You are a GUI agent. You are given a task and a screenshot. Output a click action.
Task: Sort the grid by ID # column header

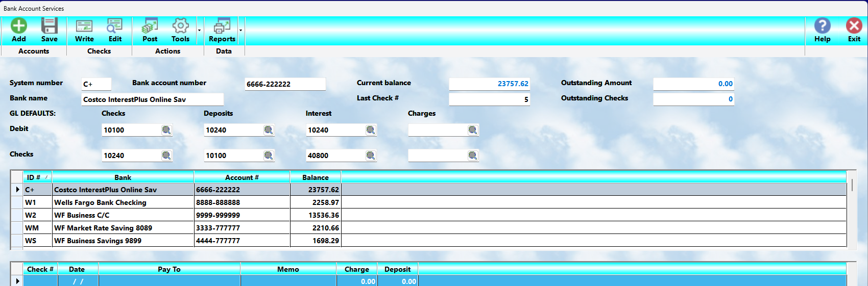coord(37,177)
